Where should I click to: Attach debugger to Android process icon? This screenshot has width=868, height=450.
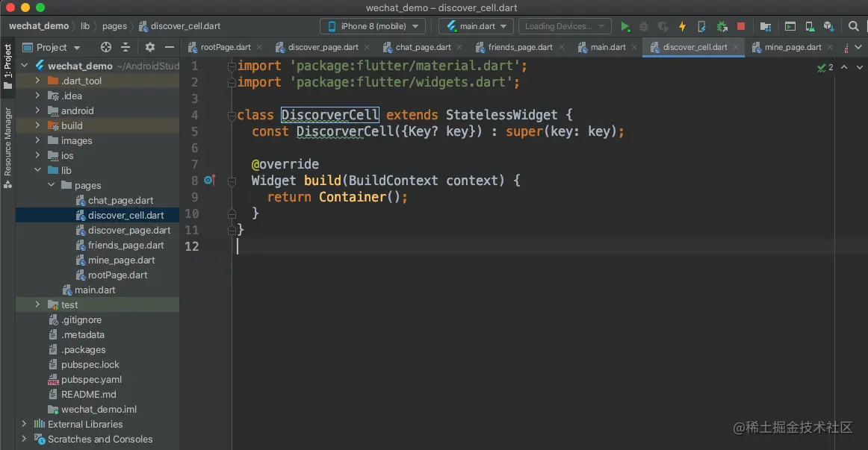722,27
